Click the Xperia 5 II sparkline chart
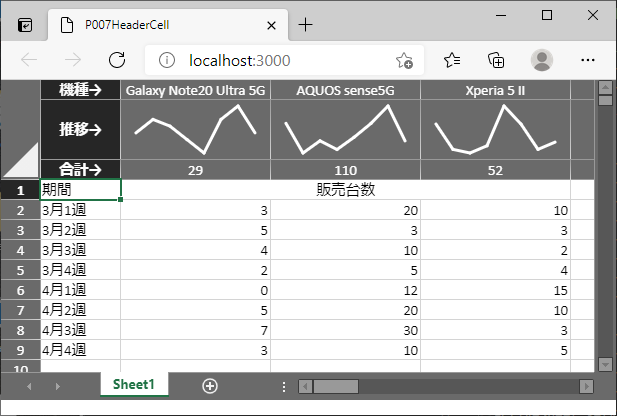The image size is (617, 416). [x=495, y=129]
